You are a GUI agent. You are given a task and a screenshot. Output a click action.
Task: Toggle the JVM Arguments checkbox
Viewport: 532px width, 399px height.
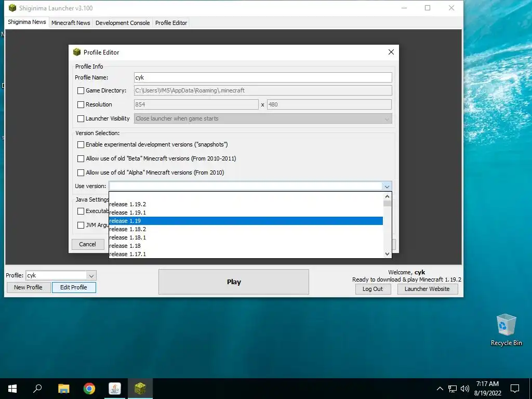(x=81, y=225)
